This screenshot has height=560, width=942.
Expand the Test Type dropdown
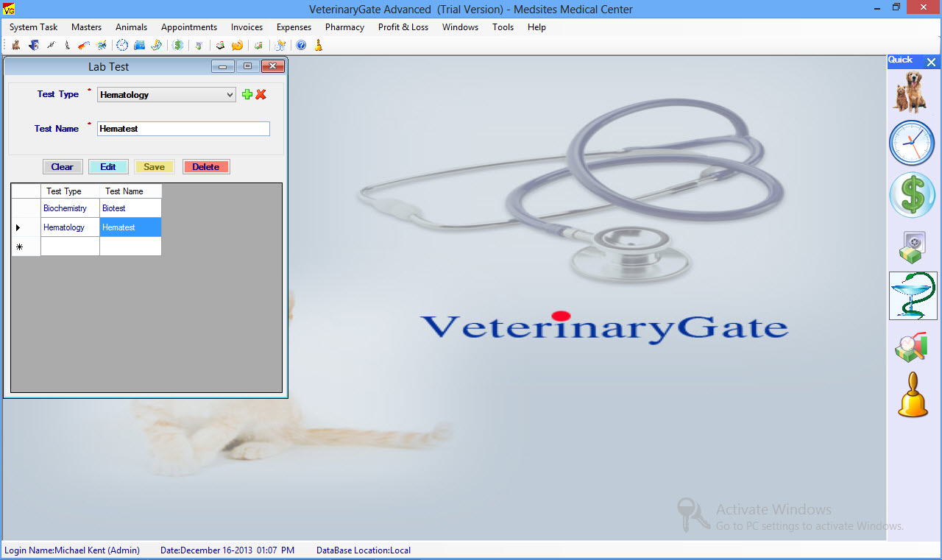pyautogui.click(x=230, y=95)
